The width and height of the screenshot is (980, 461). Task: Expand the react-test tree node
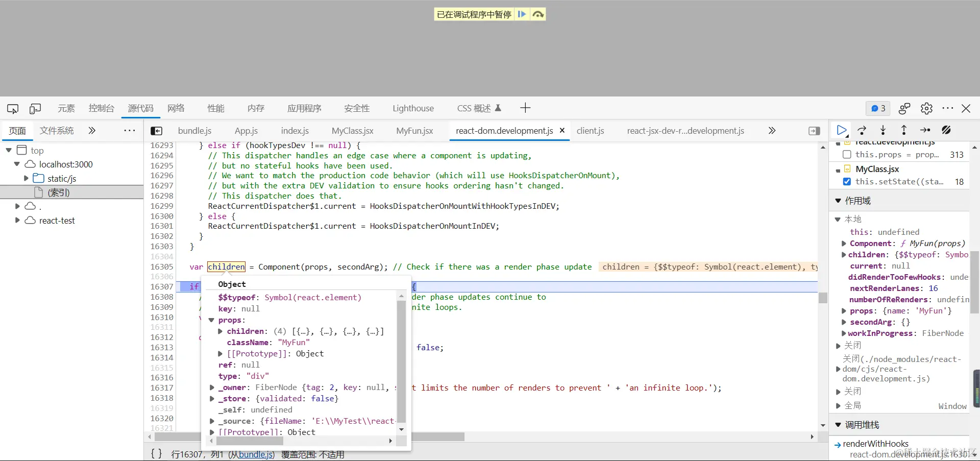click(18, 220)
